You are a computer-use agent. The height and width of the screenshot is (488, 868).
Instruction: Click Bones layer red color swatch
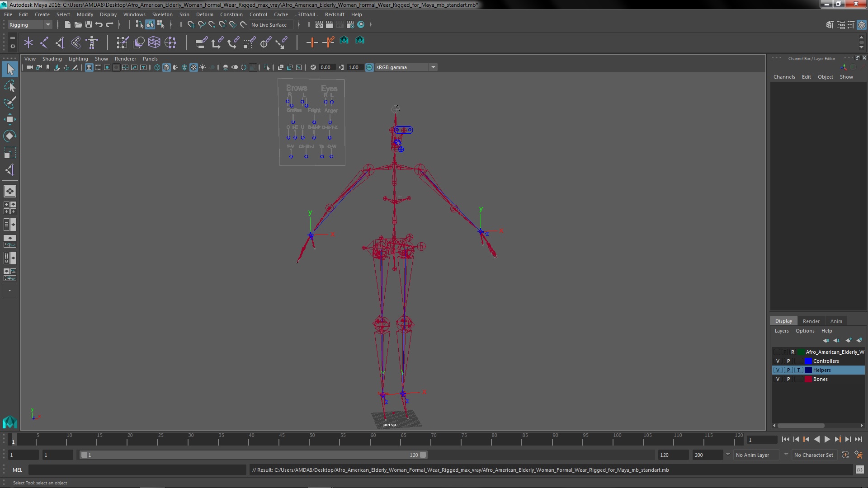point(808,379)
